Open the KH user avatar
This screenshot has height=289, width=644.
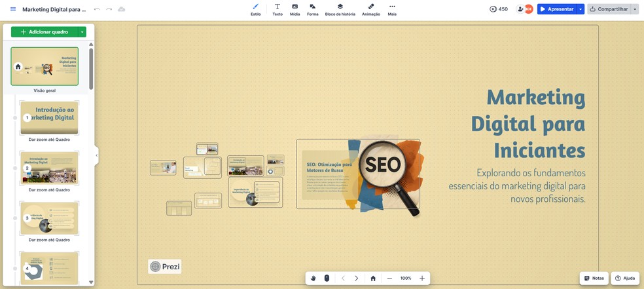pyautogui.click(x=529, y=9)
